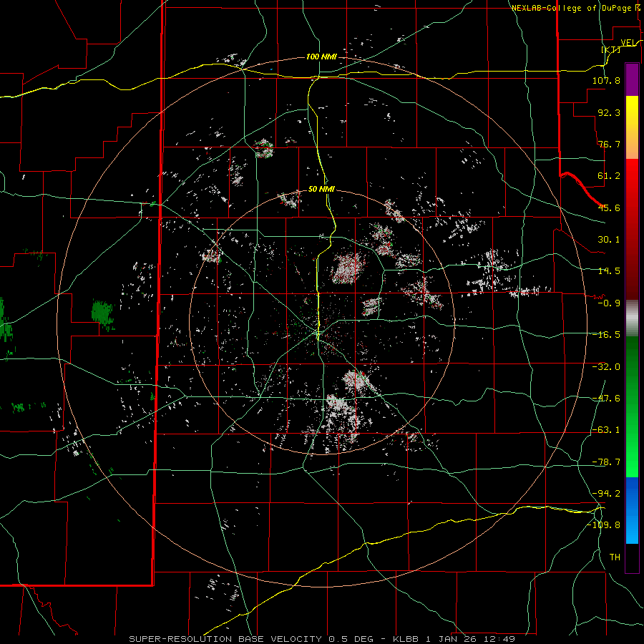Click the NEXLAB-College of DuPage label
The height and width of the screenshot is (644, 644).
(571, 8)
